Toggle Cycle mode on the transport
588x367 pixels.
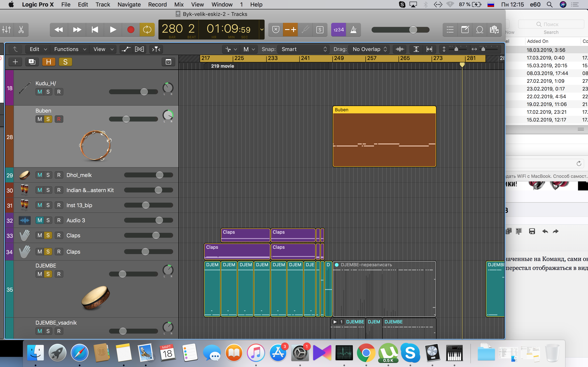[147, 30]
